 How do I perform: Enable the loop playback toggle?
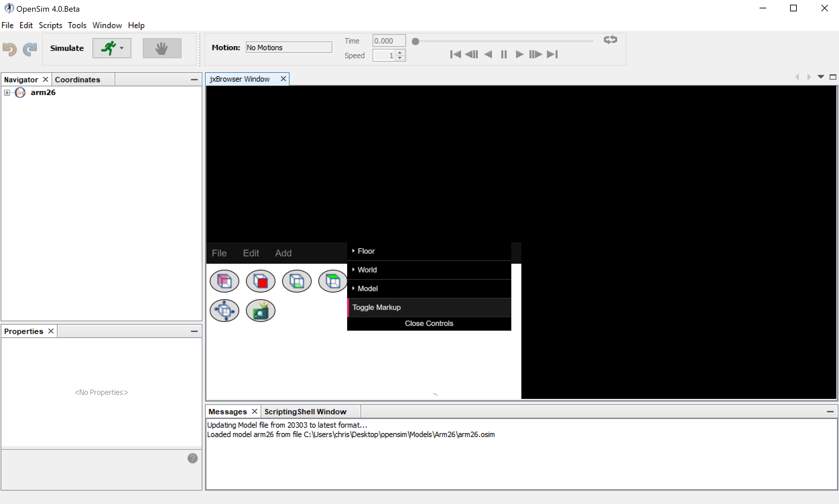[610, 39]
